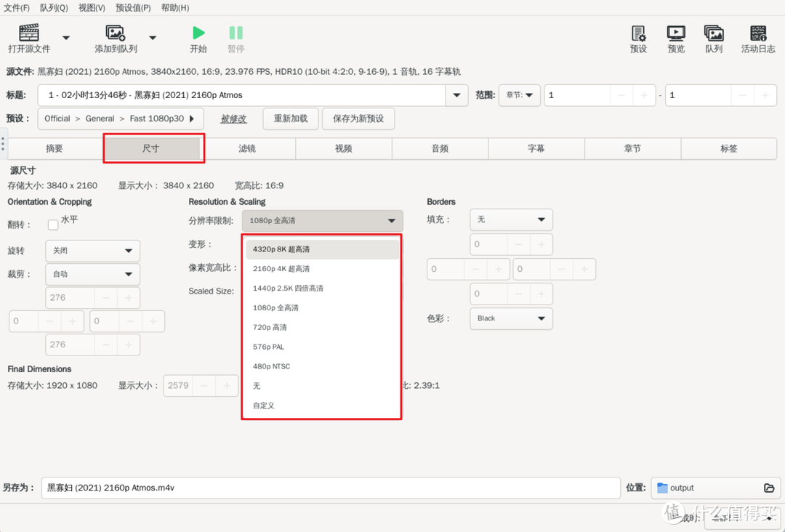The image size is (785, 532).
Task: Open the 裁剪 dropdown set to 自动
Action: point(92,274)
